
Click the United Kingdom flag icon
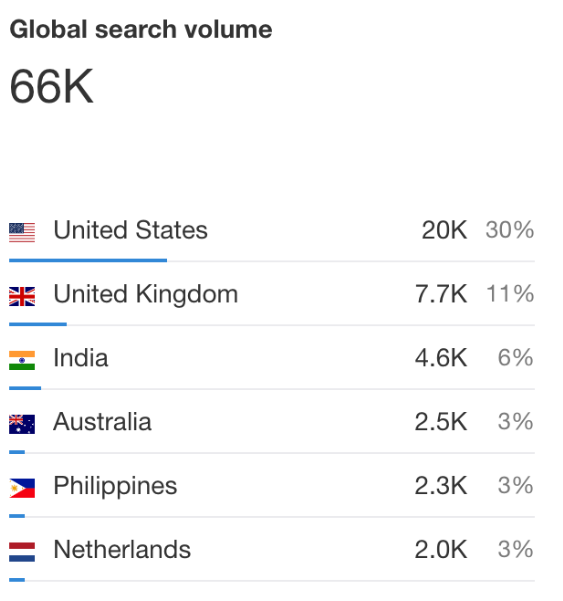pos(22,297)
